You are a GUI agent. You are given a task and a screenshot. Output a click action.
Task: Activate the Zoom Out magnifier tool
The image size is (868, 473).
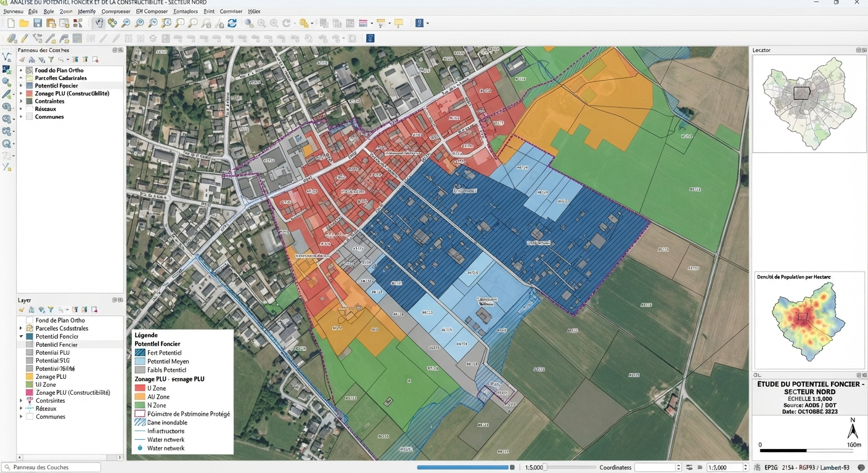coord(139,23)
